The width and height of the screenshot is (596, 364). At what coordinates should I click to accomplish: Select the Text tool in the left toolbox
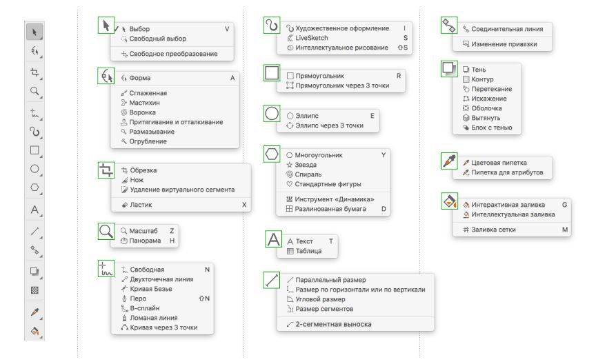[x=34, y=210]
